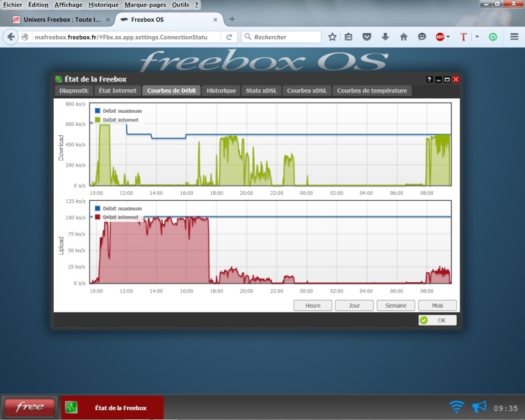525x420 pixels.
Task: Close the Freebox OS tab
Action: coord(215,20)
